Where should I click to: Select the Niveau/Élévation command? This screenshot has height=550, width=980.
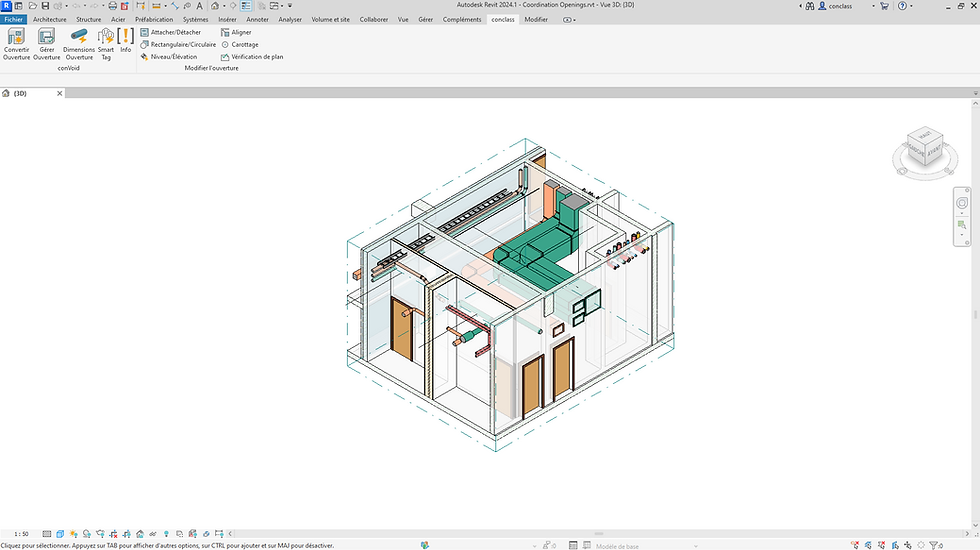pos(169,56)
